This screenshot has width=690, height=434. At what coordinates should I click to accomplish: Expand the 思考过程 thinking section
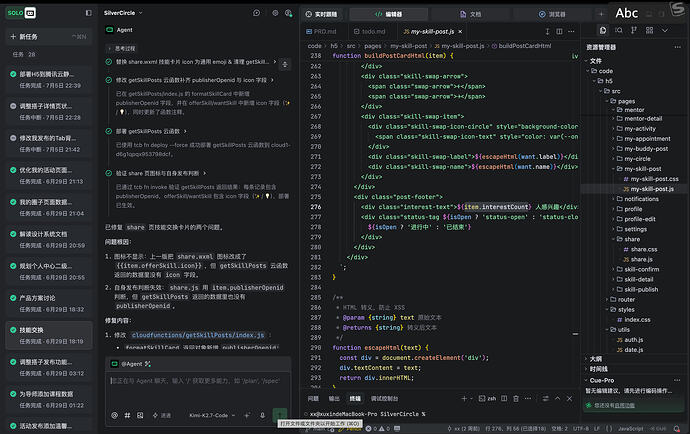pyautogui.click(x=121, y=48)
